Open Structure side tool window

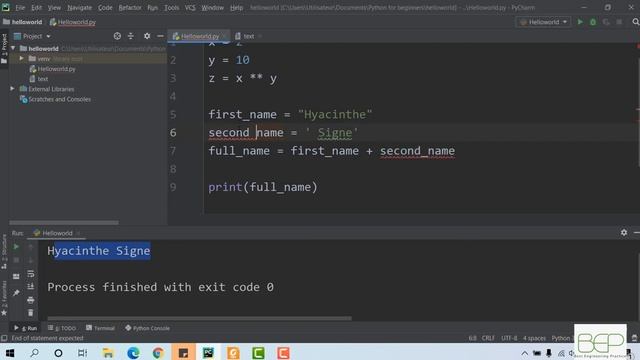pos(4,251)
